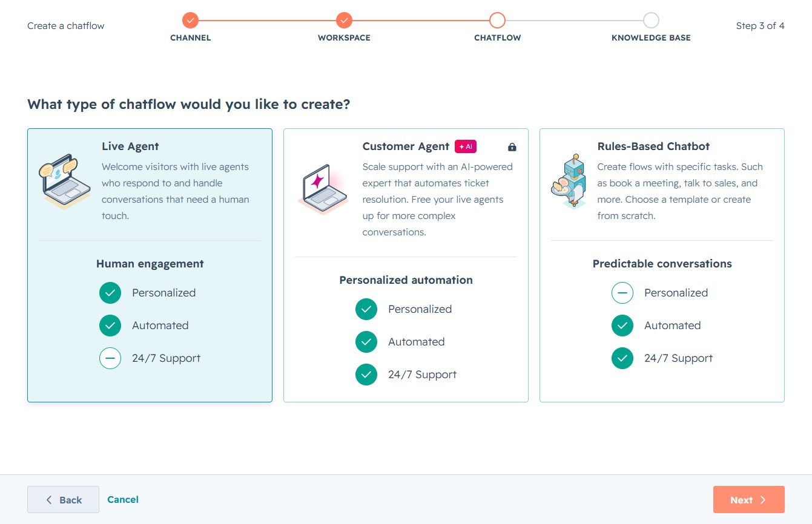Click the Rules-Based Chatbot robot illustration

[x=569, y=182]
